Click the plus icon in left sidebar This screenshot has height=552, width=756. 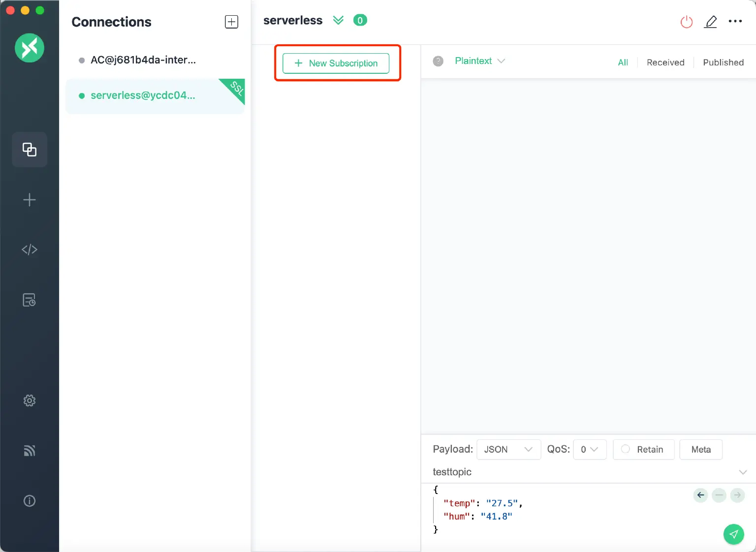point(30,200)
